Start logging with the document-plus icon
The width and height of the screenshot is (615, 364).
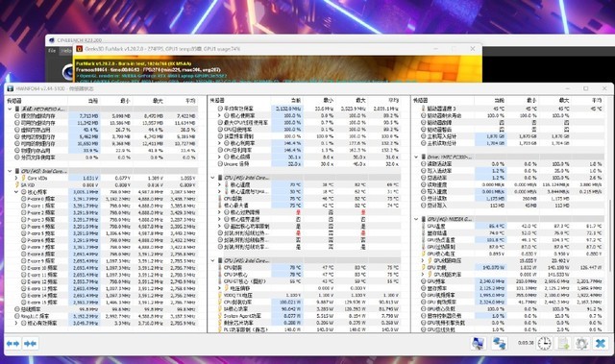[x=564, y=344]
